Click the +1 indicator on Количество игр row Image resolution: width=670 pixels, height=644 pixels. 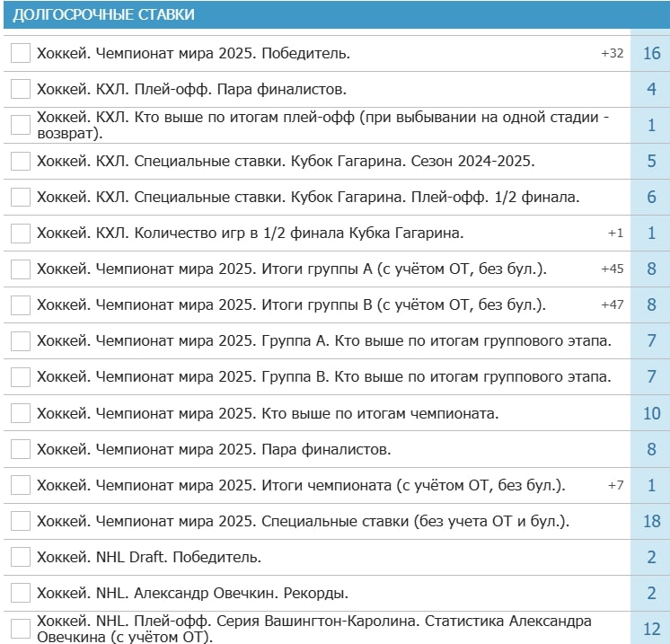[616, 233]
